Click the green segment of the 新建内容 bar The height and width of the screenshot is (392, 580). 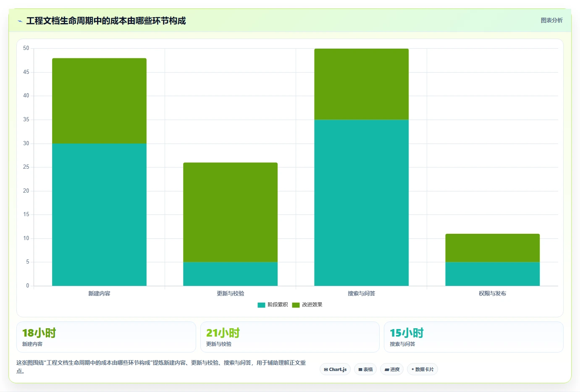pyautogui.click(x=99, y=101)
